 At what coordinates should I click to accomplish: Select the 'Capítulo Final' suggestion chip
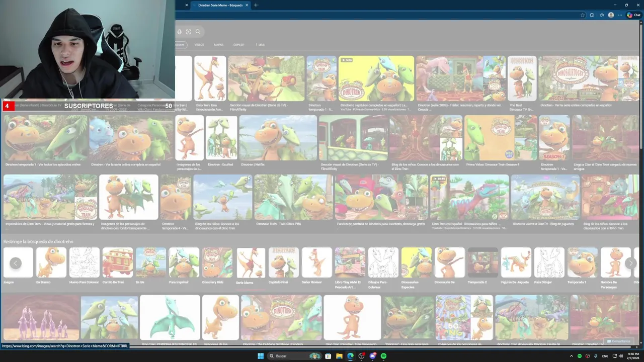(284, 265)
